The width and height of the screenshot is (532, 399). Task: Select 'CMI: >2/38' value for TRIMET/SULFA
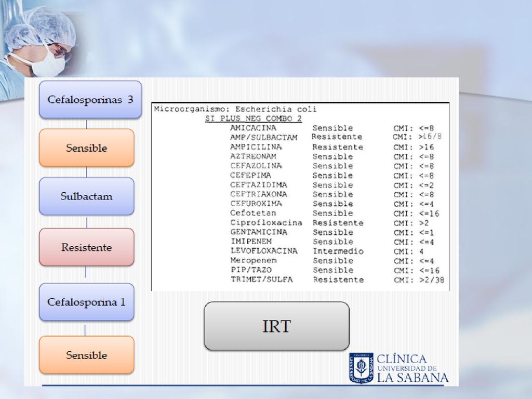click(419, 280)
